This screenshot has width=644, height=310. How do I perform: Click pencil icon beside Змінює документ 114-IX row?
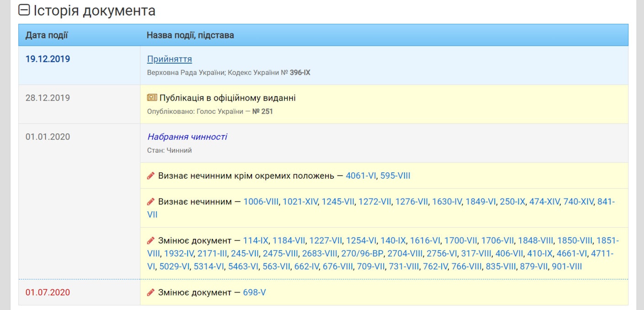[151, 241]
